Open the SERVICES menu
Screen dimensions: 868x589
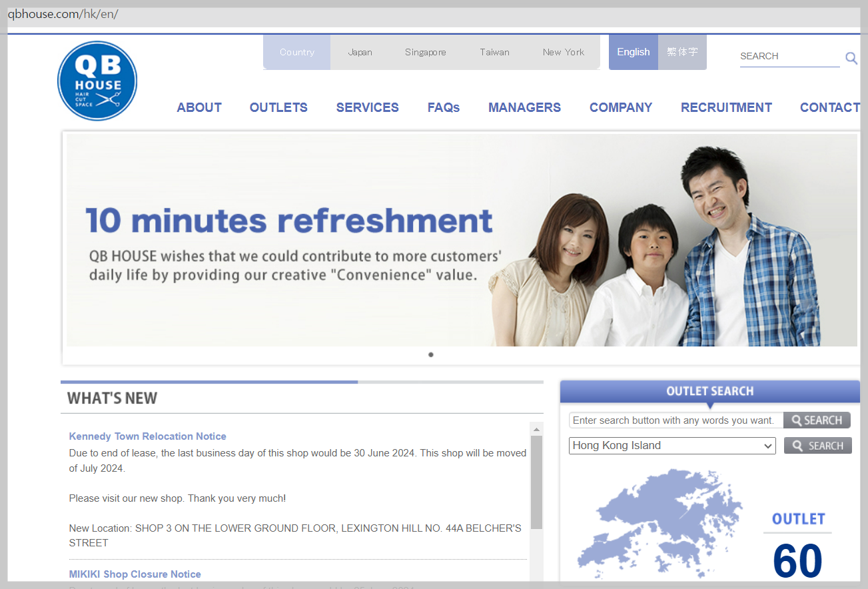368,107
